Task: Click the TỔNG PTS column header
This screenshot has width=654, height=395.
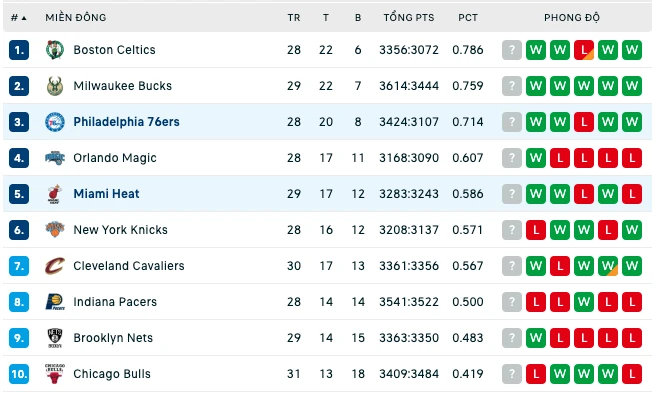Action: tap(409, 18)
